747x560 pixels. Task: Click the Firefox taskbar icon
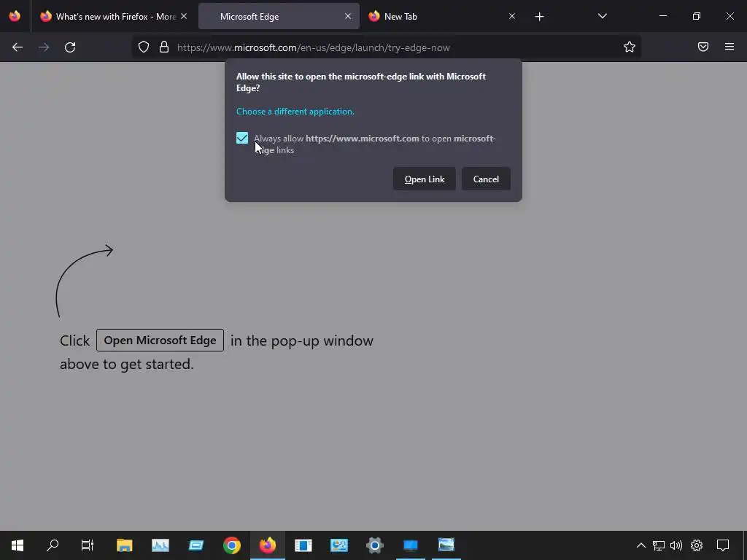pyautogui.click(x=267, y=545)
